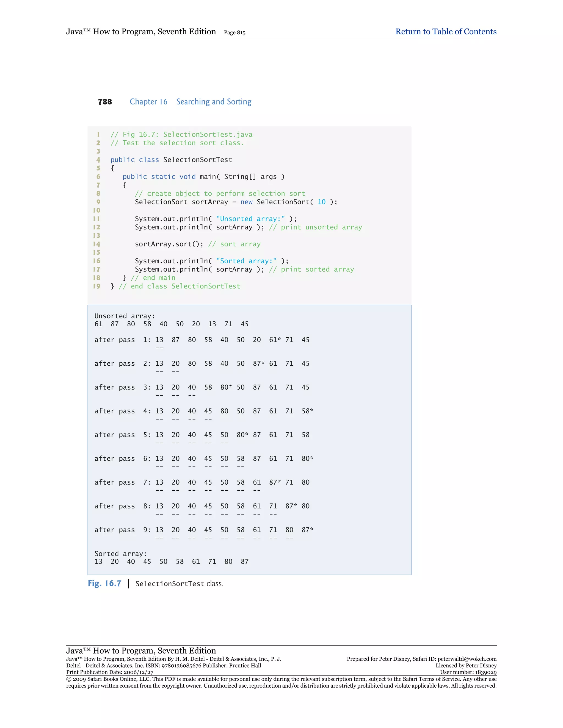Click the Fig. 16.7 caption label
The width and height of the screenshot is (563, 728).
coord(104,583)
